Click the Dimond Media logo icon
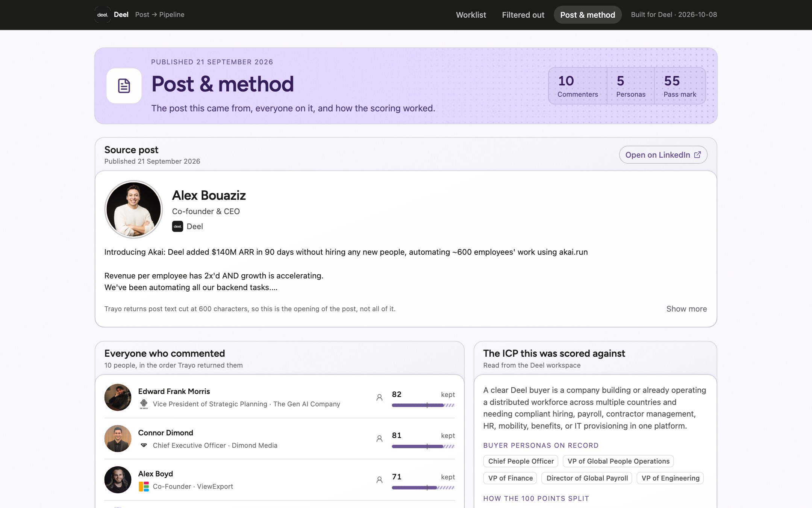Viewport: 812px width, 508px height. (144, 445)
